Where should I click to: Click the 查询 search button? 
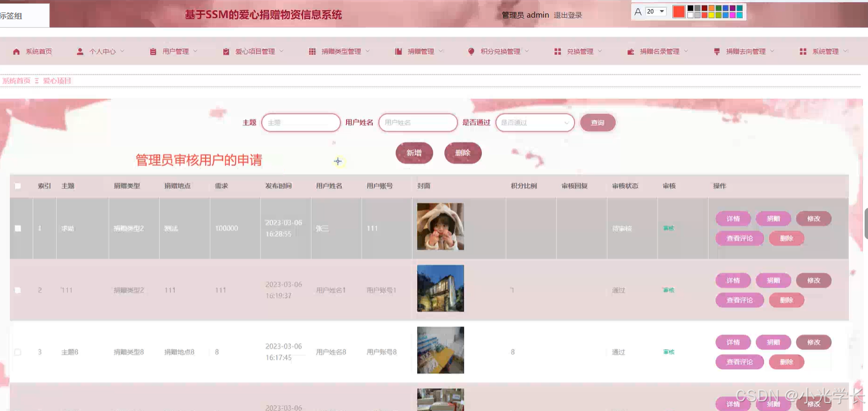coord(597,123)
